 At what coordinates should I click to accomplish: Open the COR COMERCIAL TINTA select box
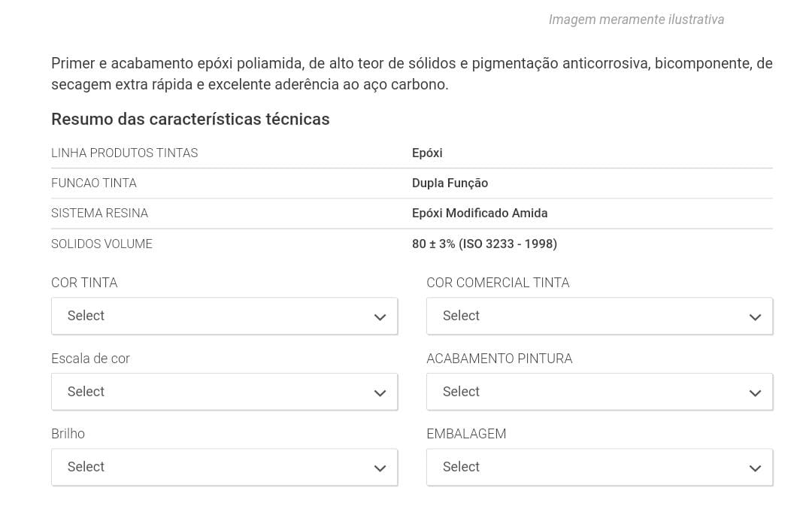coord(599,316)
